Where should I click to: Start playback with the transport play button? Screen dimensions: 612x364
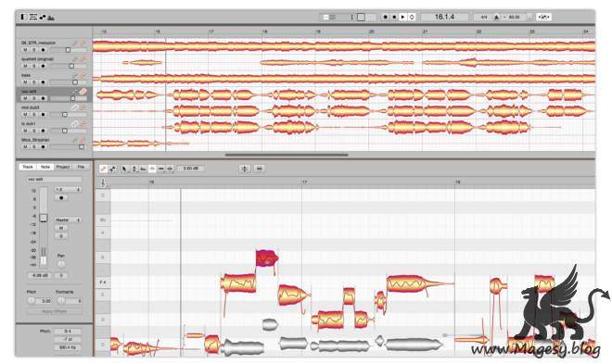point(402,18)
